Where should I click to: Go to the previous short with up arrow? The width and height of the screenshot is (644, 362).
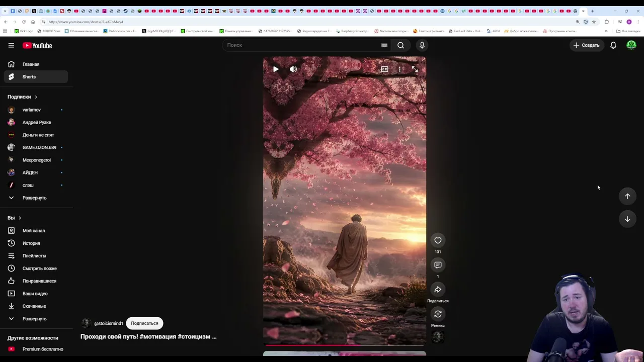click(627, 196)
